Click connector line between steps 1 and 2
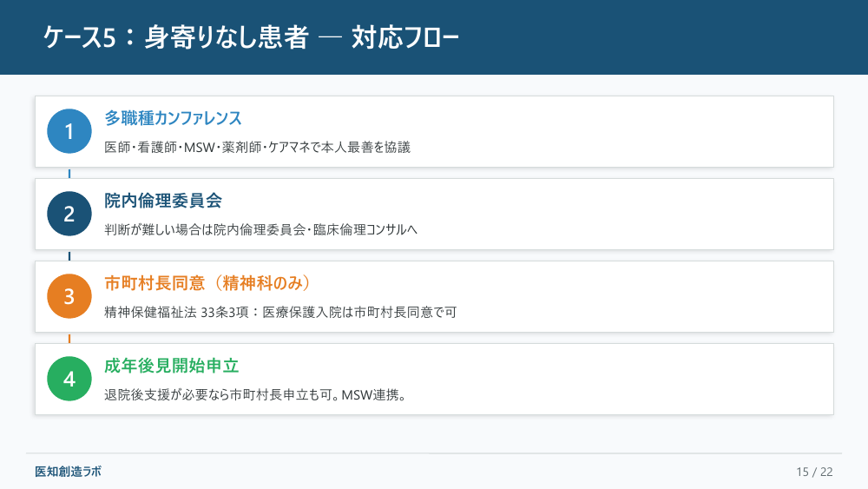The image size is (868, 489). [69, 174]
